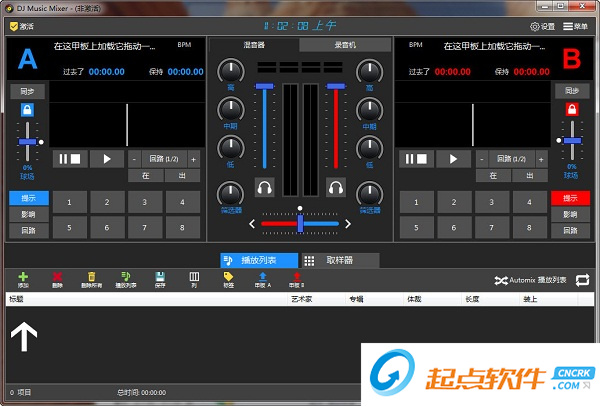
Task: Open Settings via the gear icon
Action: (543, 26)
